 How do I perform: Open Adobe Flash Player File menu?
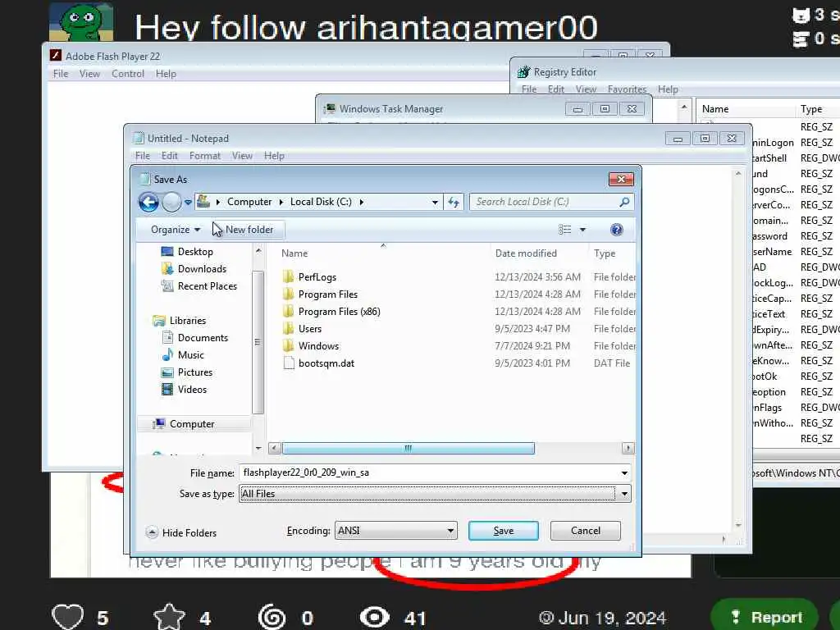[61, 74]
